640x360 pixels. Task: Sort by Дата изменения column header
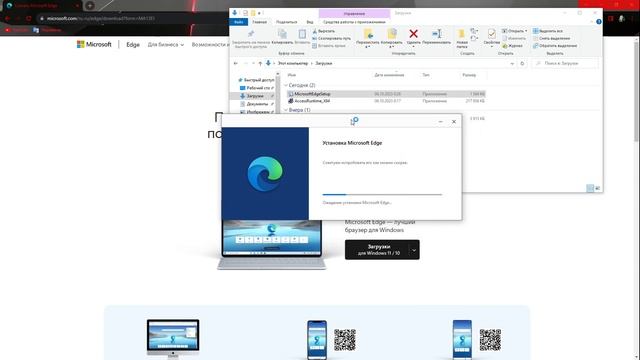pos(389,75)
